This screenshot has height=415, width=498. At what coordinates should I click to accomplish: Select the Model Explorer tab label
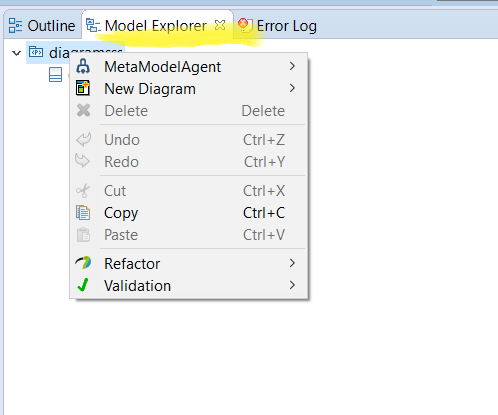(156, 26)
